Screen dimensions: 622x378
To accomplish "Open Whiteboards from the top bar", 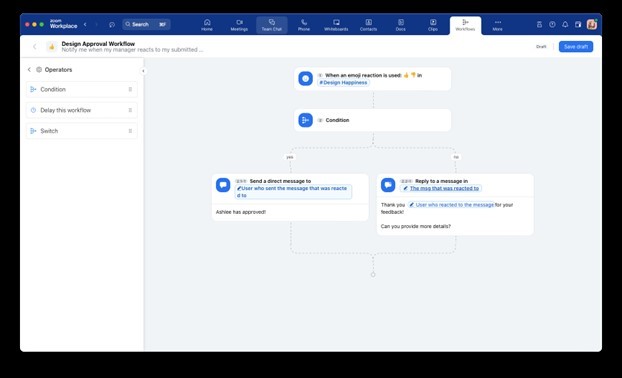I will [x=336, y=25].
